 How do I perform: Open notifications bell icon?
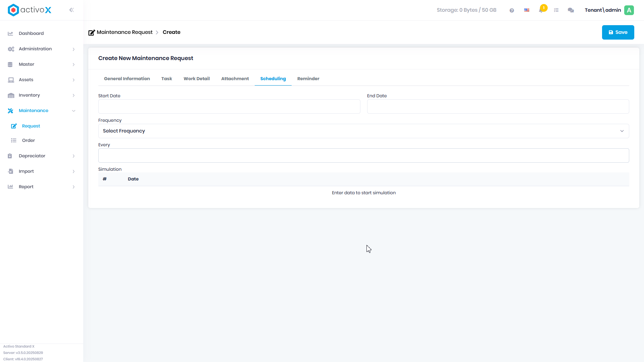541,10
